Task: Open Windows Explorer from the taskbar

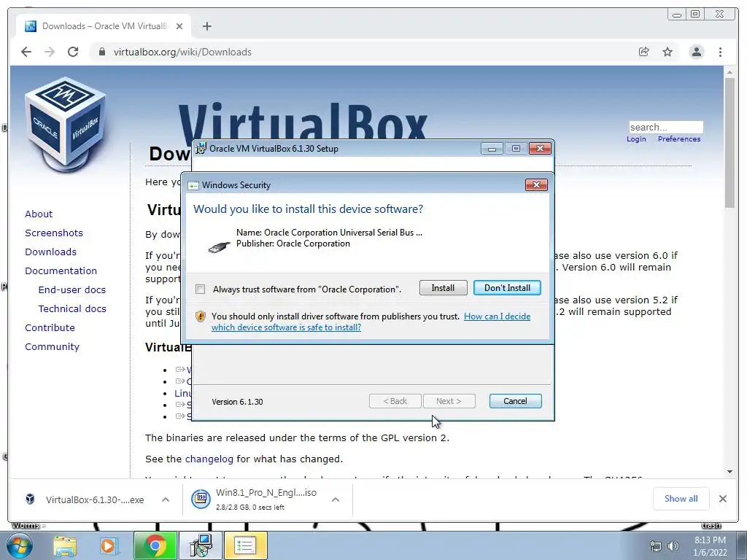Action: 65,545
